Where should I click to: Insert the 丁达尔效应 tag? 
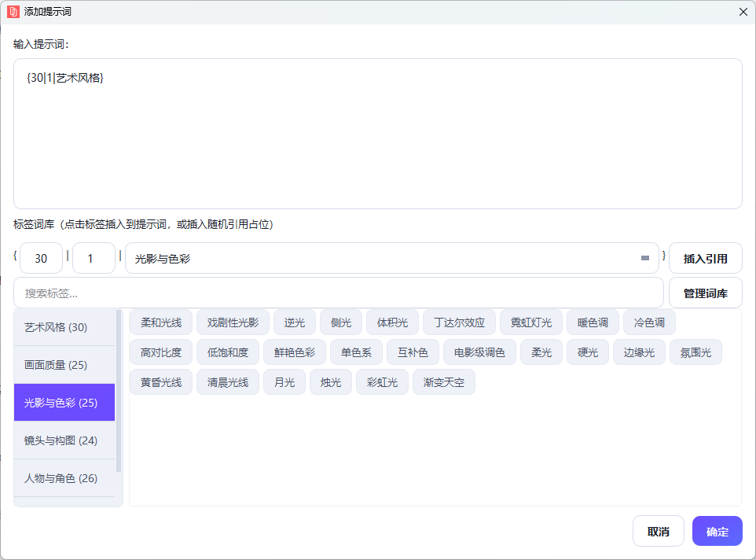click(x=459, y=322)
